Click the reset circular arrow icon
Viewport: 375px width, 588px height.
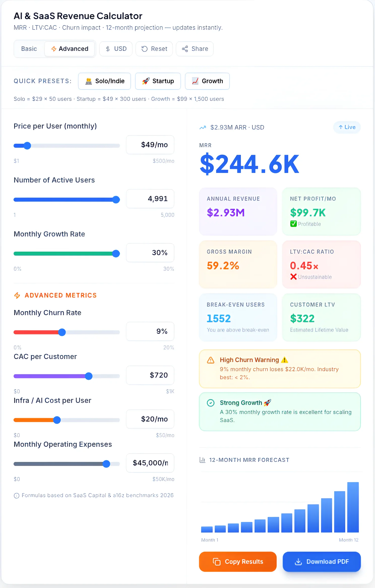(144, 49)
